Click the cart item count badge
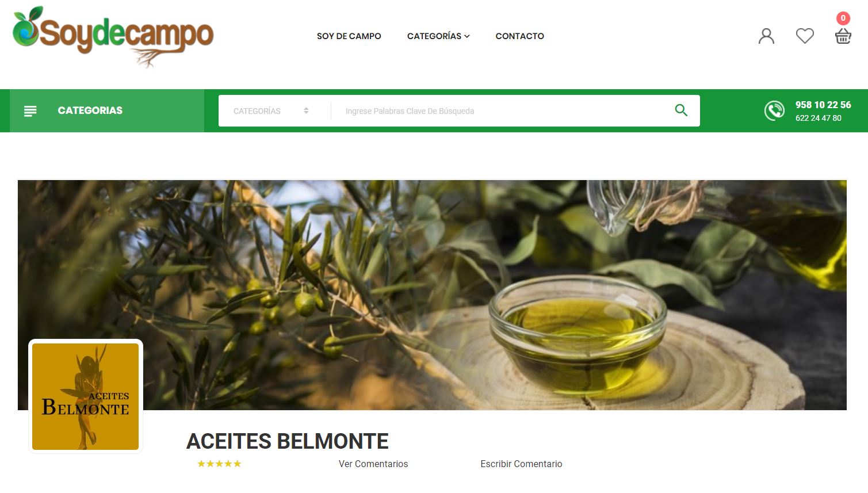The image size is (868, 493). [843, 18]
